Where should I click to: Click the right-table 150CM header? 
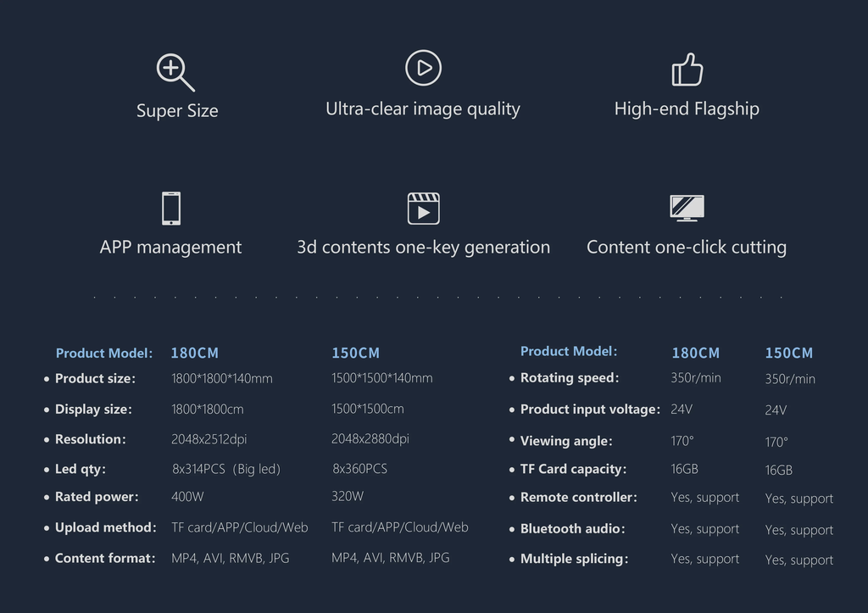pyautogui.click(x=789, y=354)
